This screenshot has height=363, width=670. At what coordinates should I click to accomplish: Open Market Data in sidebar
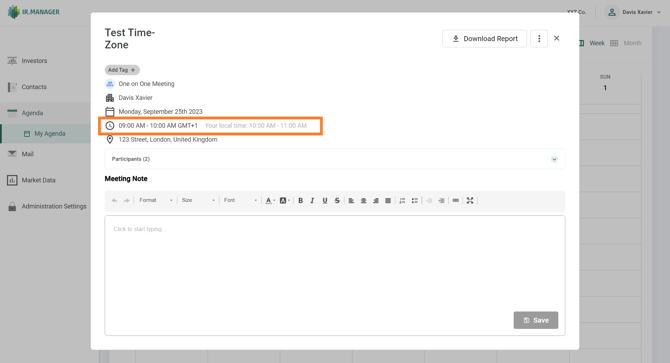[38, 180]
